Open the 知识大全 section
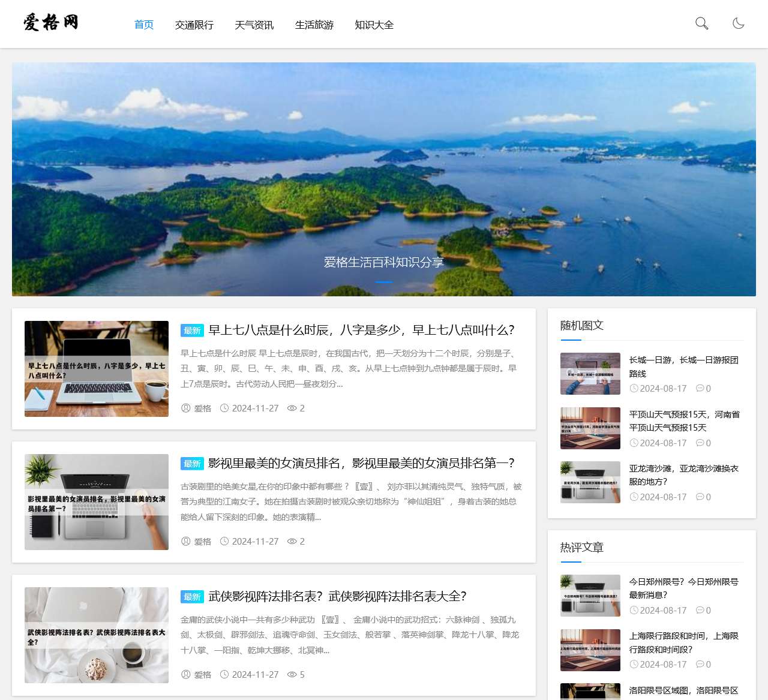 click(374, 25)
